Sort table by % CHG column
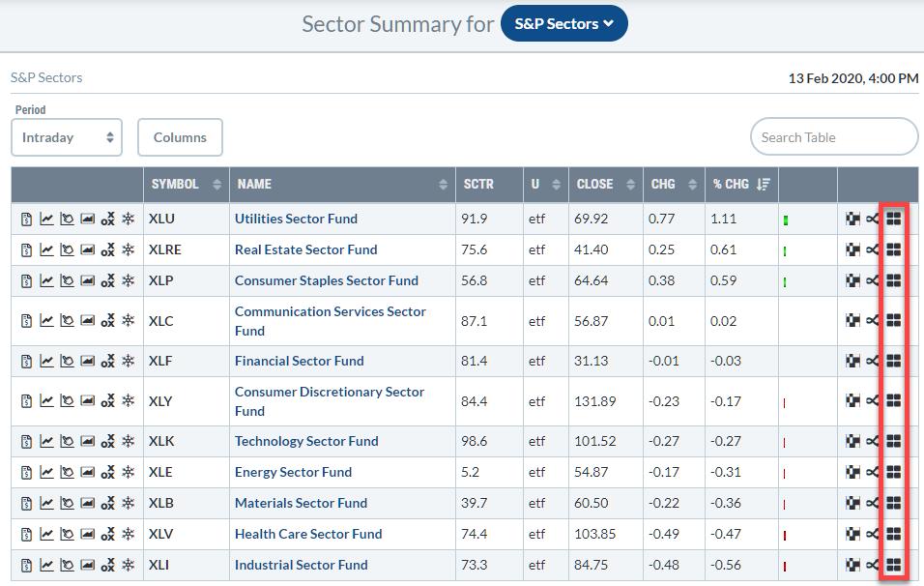924x586 pixels. [739, 184]
